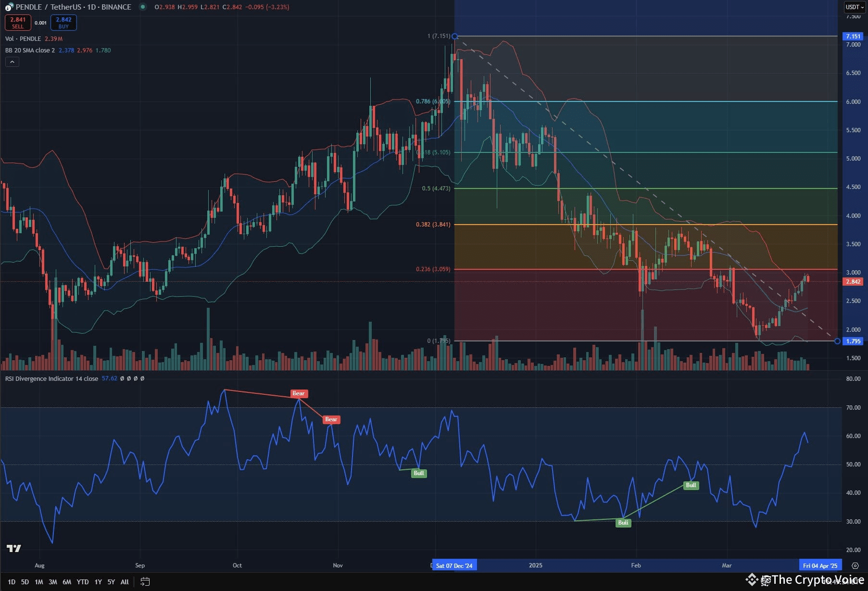The height and width of the screenshot is (591, 868).
Task: Select the 1Y time range
Action: pyautogui.click(x=98, y=582)
